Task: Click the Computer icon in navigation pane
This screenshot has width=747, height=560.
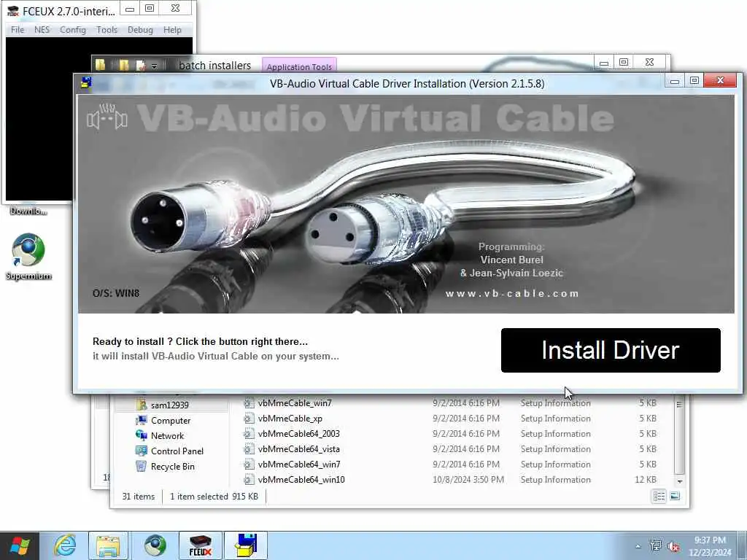Action: point(141,421)
